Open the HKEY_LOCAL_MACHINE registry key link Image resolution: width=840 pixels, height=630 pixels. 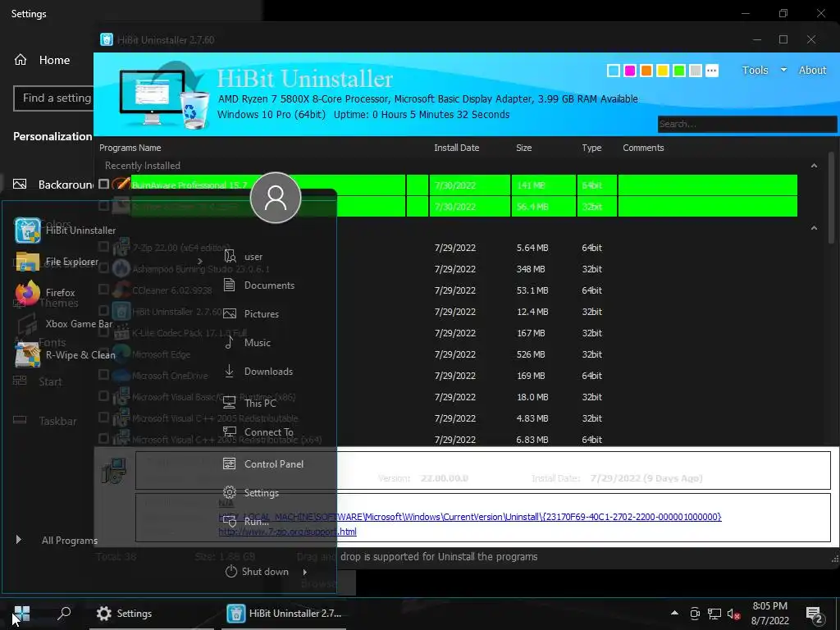pos(470,517)
